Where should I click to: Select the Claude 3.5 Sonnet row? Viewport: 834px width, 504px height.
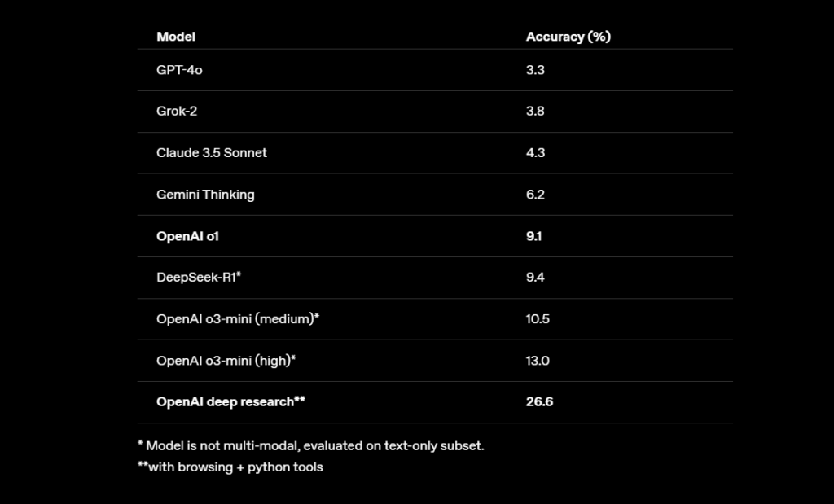coord(212,153)
